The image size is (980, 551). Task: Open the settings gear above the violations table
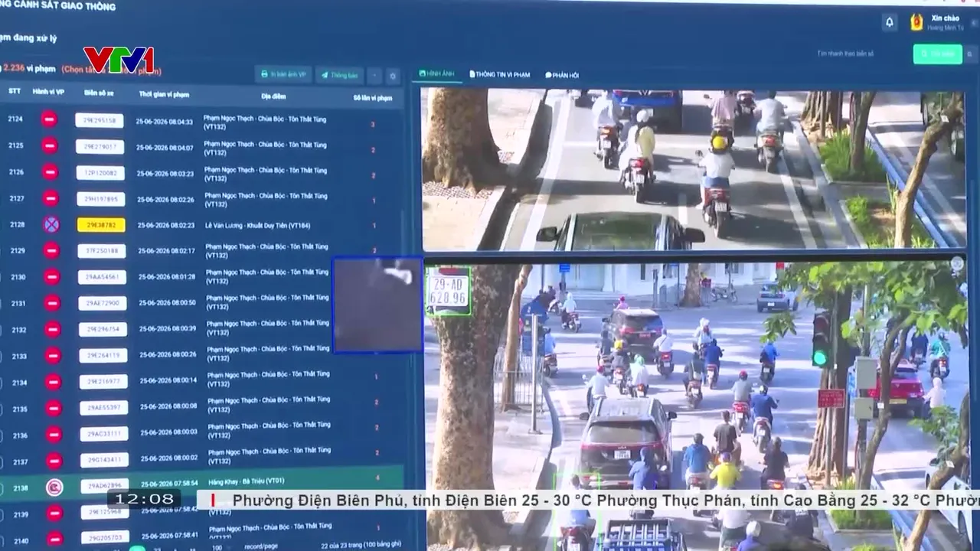point(393,76)
